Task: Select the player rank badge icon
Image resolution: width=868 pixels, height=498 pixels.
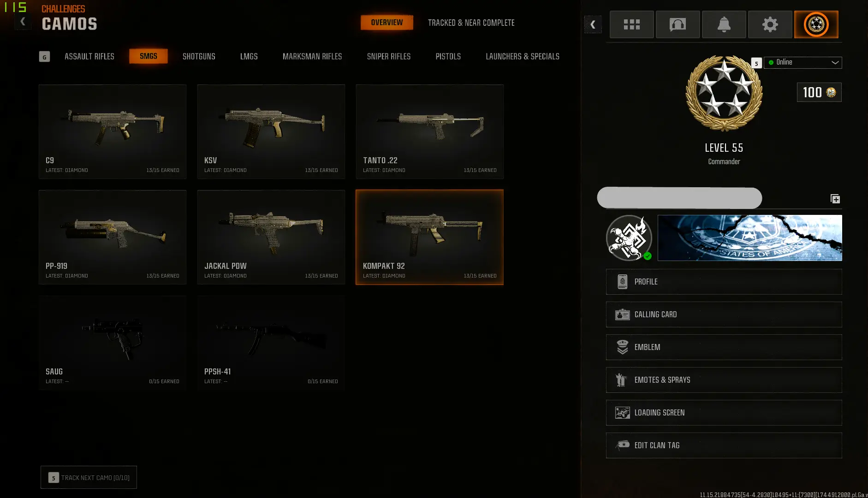Action: click(816, 24)
